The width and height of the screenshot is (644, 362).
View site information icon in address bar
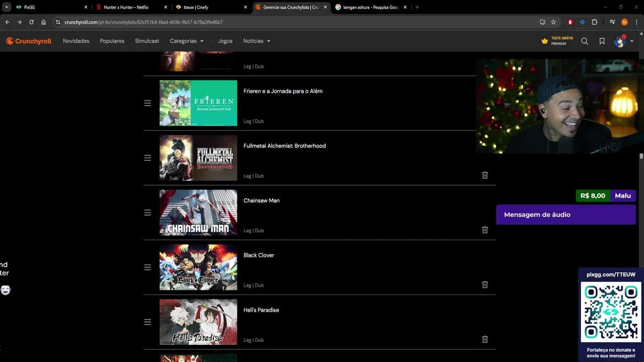pos(58,22)
